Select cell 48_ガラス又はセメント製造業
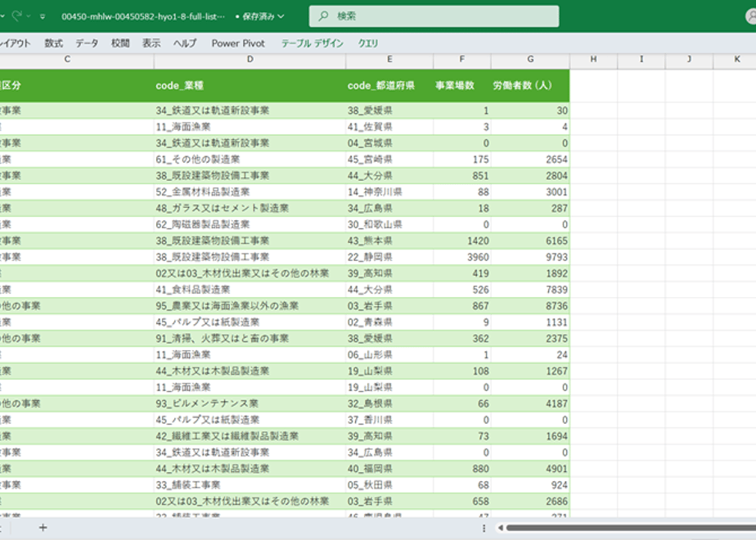The height and width of the screenshot is (540, 756). point(250,209)
